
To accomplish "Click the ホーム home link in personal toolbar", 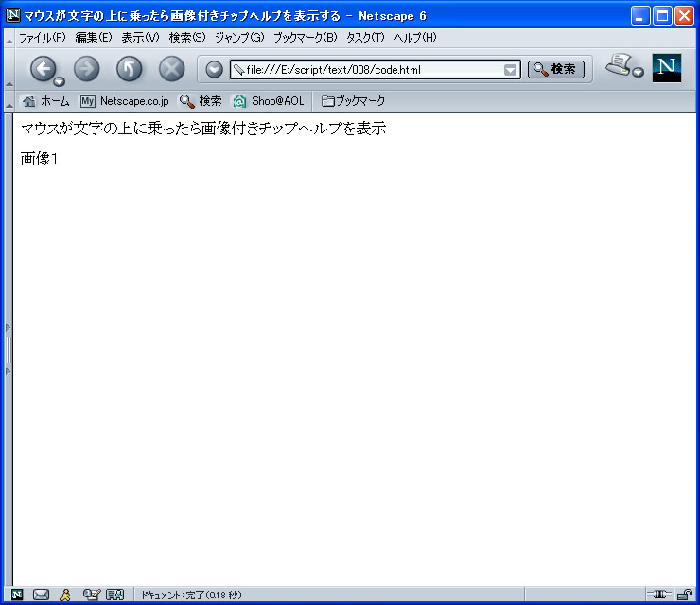I will point(46,101).
